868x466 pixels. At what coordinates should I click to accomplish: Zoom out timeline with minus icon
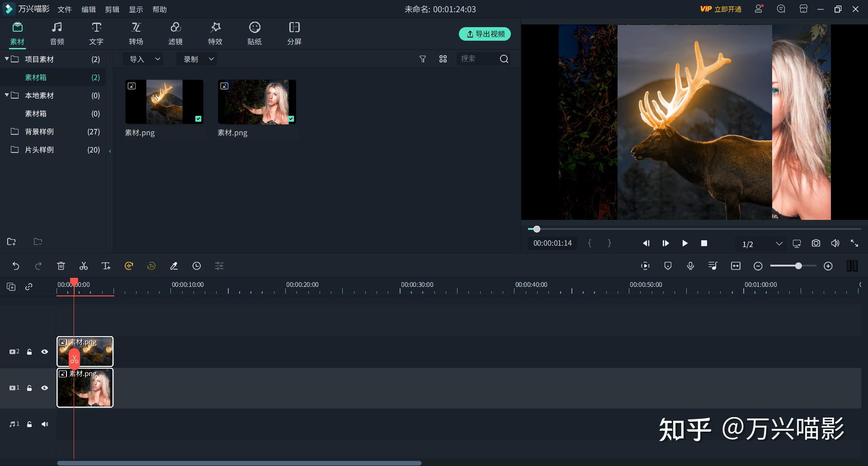(x=758, y=266)
